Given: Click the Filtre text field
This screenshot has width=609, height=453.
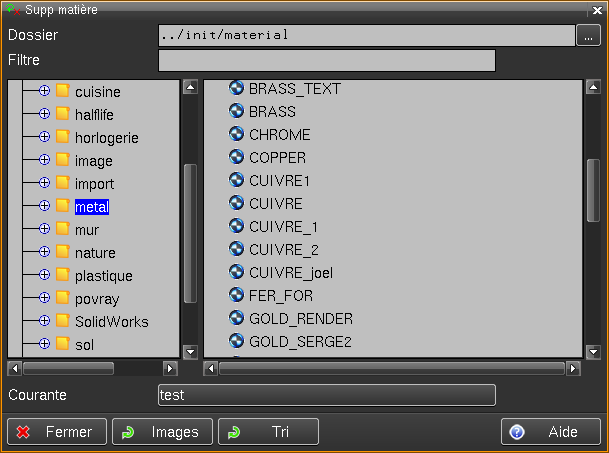Looking at the screenshot, I should pos(326,61).
